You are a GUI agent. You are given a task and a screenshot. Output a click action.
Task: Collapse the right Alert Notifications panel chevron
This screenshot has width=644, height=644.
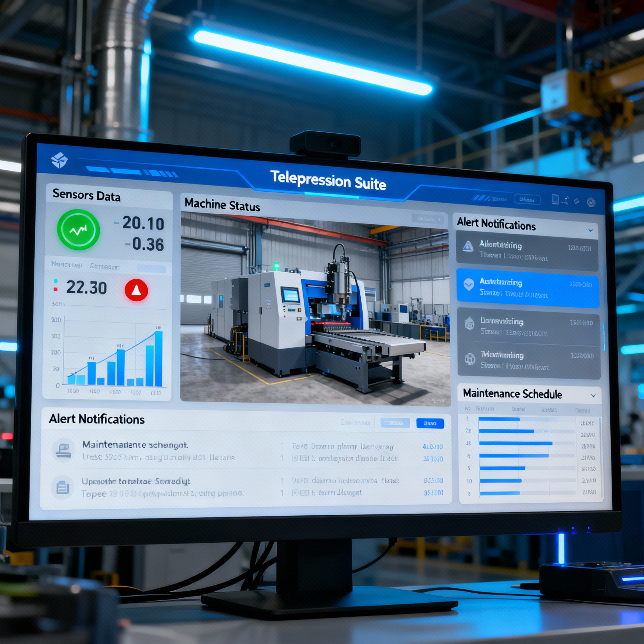tap(590, 230)
